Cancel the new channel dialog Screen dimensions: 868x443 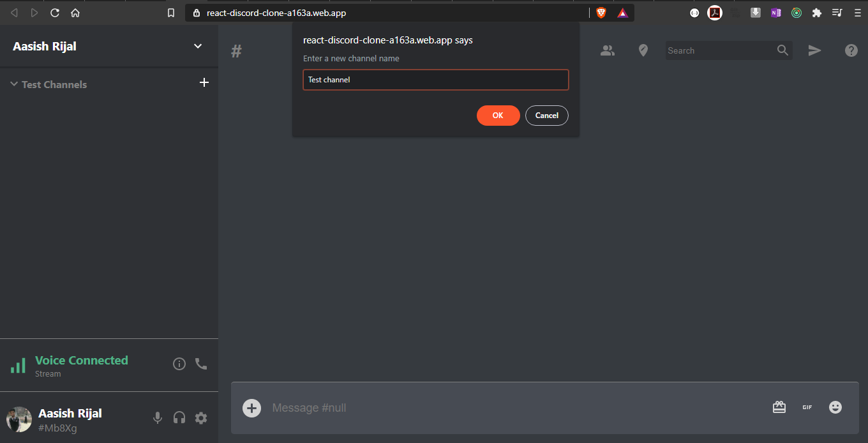pos(547,116)
